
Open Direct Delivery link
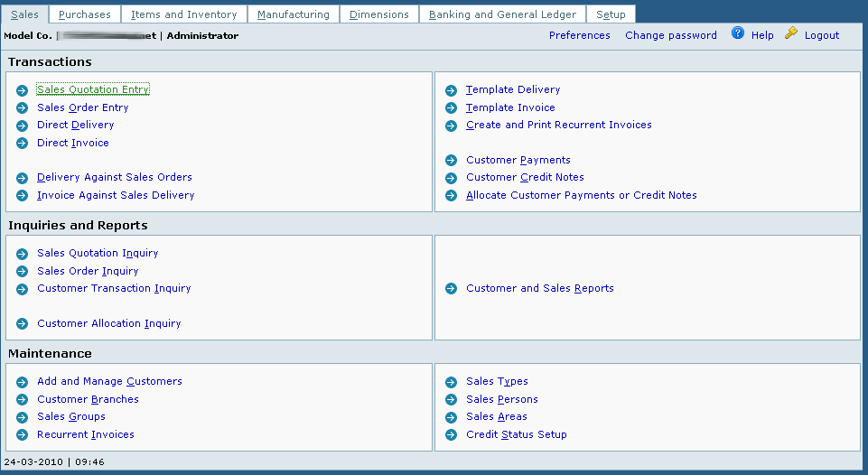[x=76, y=126]
